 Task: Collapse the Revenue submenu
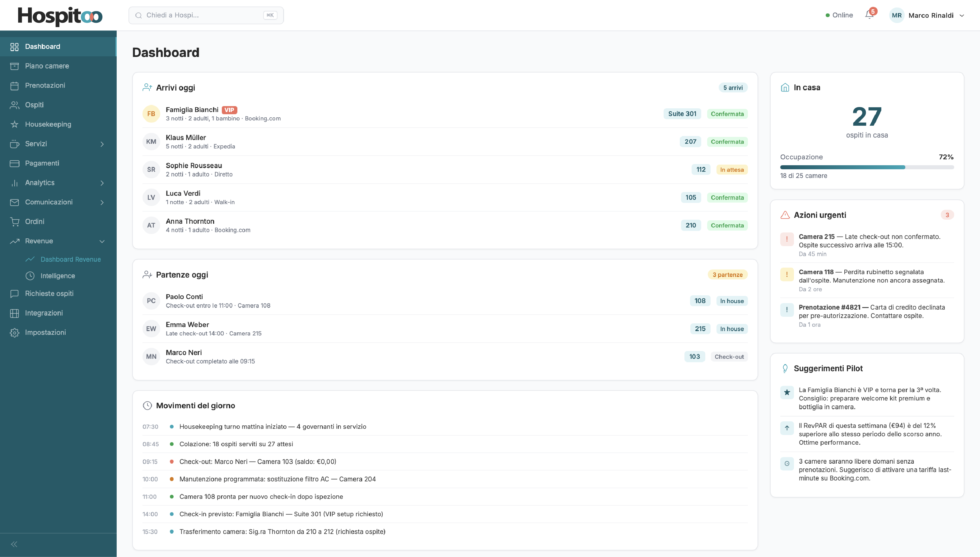(102, 241)
